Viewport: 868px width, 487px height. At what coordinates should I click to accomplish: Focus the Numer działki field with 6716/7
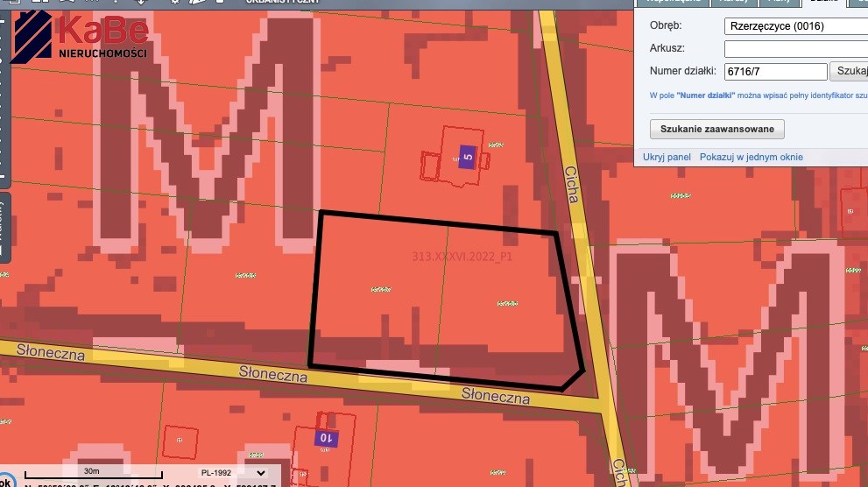point(775,72)
